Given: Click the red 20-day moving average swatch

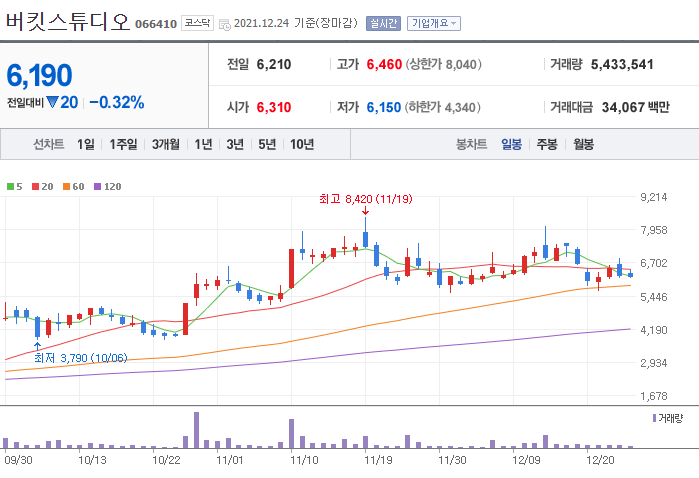Looking at the screenshot, I should pyautogui.click(x=36, y=186).
